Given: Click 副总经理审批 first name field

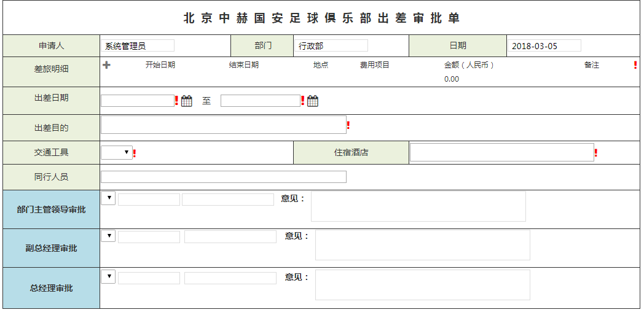Looking at the screenshot, I should (x=149, y=236).
